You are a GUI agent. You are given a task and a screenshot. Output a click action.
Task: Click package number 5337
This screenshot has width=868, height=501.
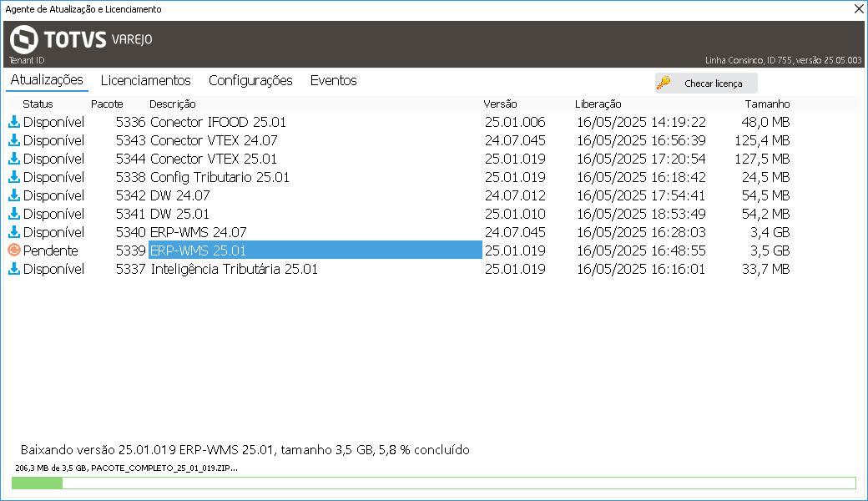click(131, 269)
